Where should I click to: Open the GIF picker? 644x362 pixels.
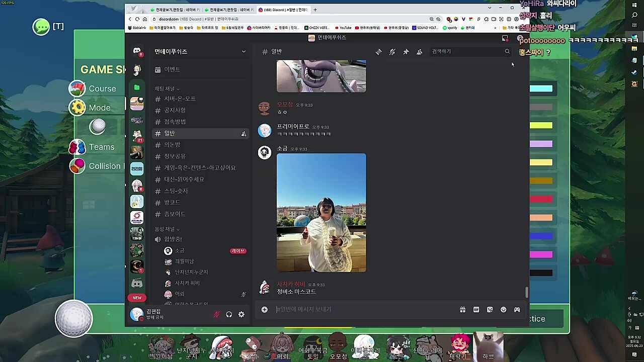pyautogui.click(x=476, y=310)
